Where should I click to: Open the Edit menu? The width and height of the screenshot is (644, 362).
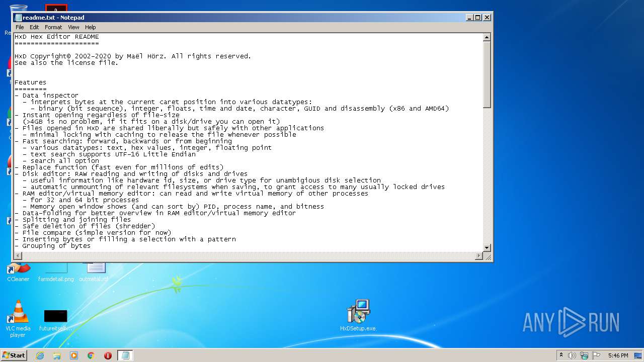tap(34, 27)
